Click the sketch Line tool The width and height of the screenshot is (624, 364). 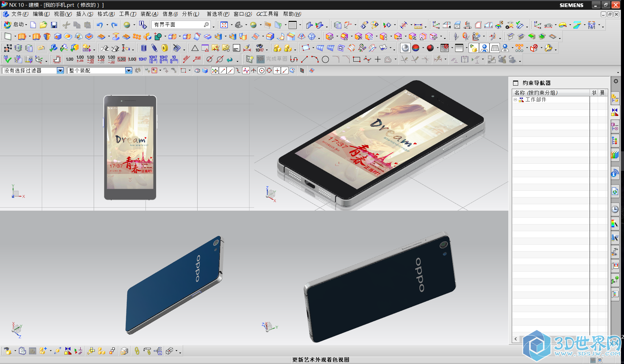click(304, 60)
